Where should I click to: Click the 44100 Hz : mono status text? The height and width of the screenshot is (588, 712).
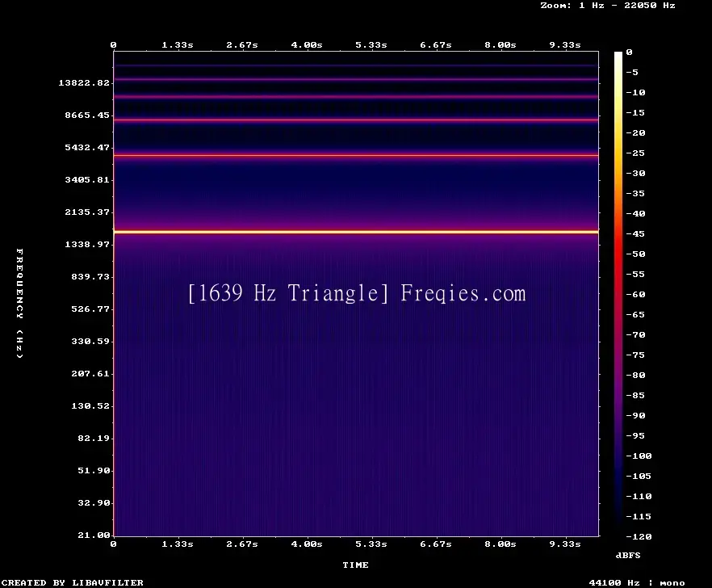637,582
